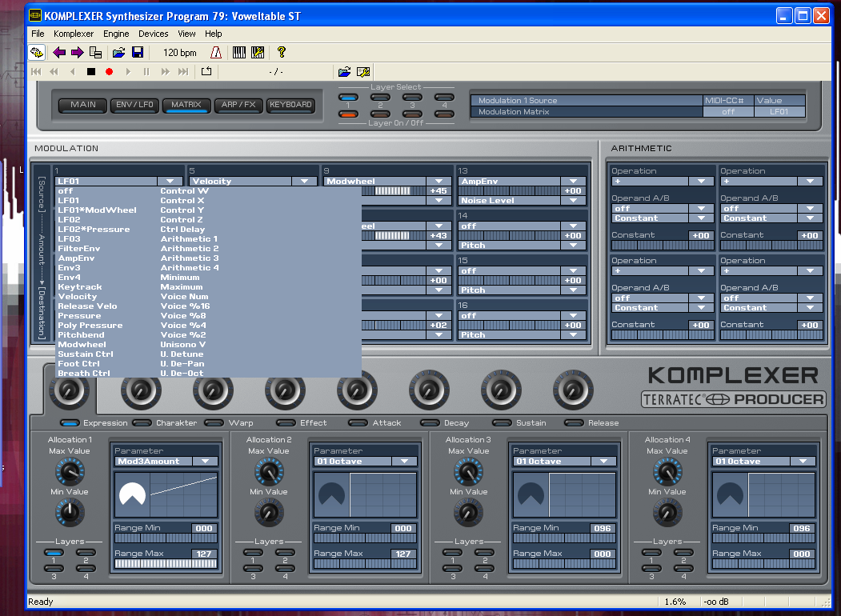Switch to the ARP/FX page
Viewport: 841px width, 616px height.
238,105
